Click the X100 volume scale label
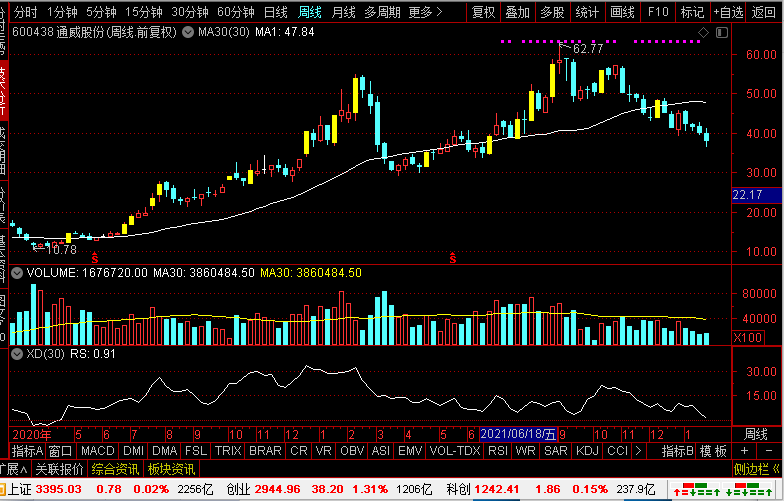Screen dimensions: 784x501 [748, 338]
